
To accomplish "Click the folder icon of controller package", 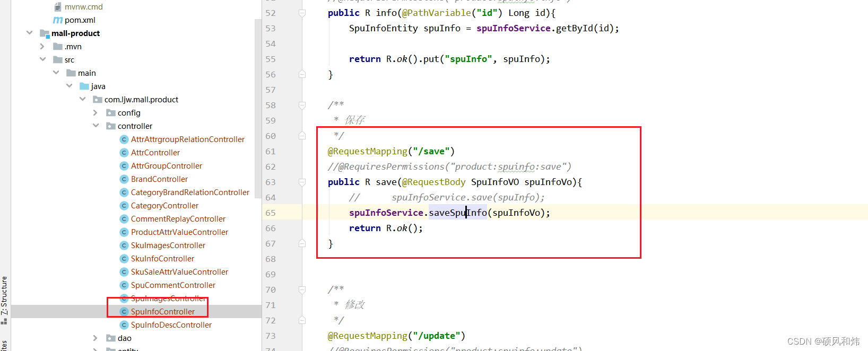I will tap(111, 126).
